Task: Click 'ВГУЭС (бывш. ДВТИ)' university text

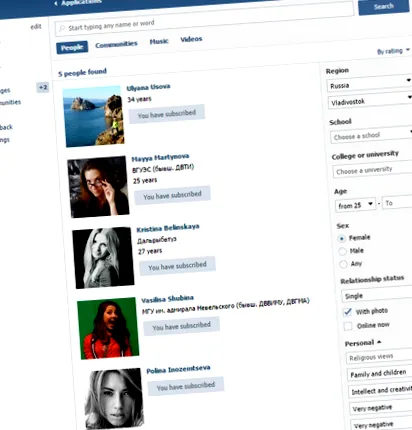Action: click(x=163, y=168)
